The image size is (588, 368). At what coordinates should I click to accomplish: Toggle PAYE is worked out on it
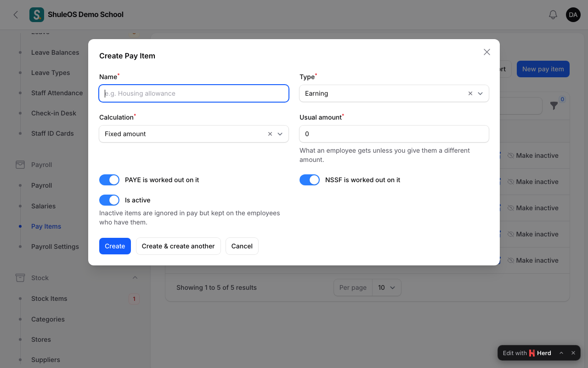tap(109, 180)
